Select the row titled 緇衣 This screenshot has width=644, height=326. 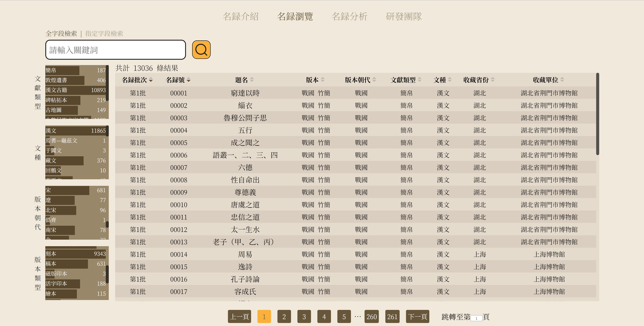[355, 105]
